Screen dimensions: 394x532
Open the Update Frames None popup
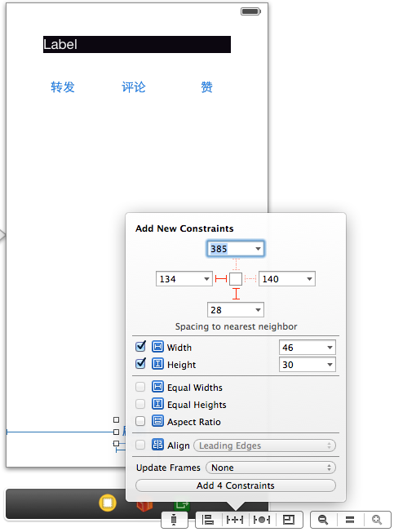click(271, 468)
